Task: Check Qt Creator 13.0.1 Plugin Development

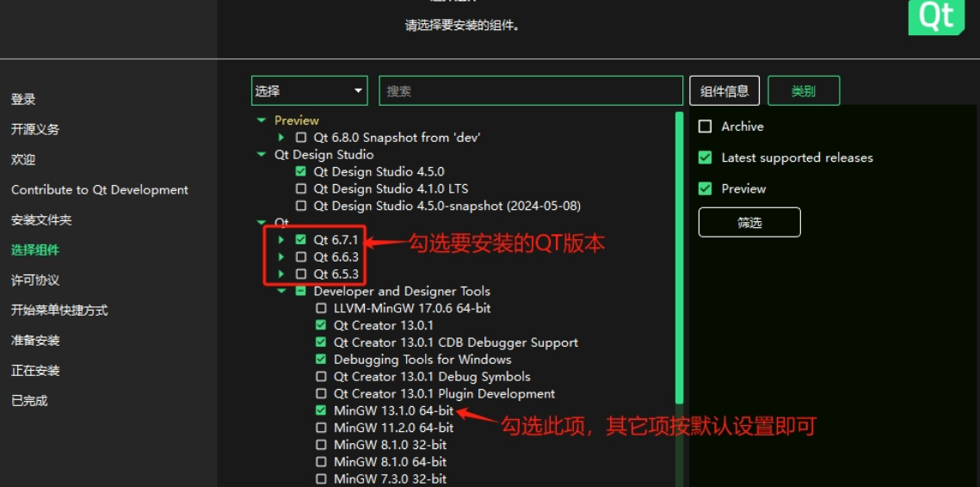Action: coord(321,393)
